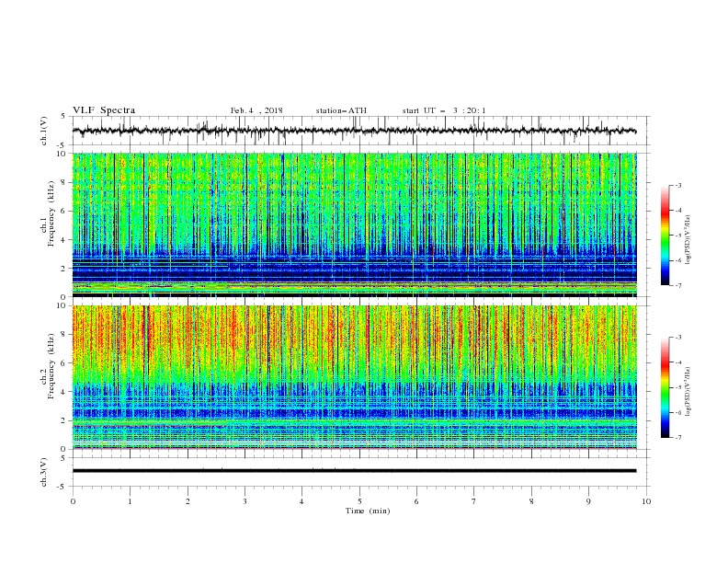Click the color scale bar beside ch.2 spectrogram
Screen dimensions: 728x563
(665, 387)
